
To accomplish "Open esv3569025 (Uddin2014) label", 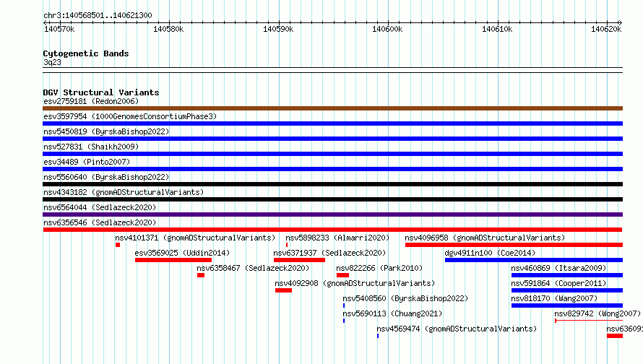I will point(182,253).
